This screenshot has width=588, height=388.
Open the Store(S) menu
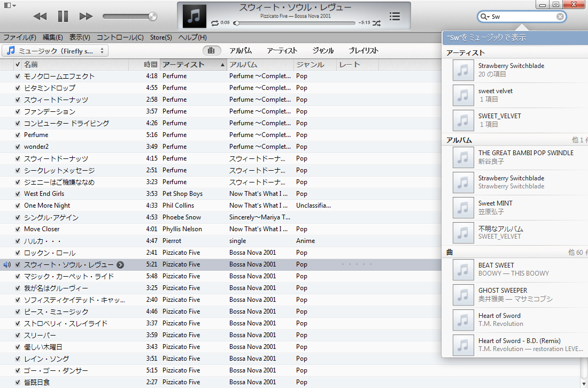(161, 37)
